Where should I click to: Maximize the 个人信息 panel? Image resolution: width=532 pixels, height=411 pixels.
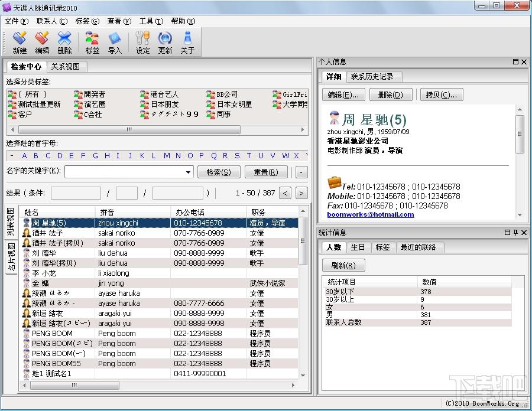tap(515, 61)
